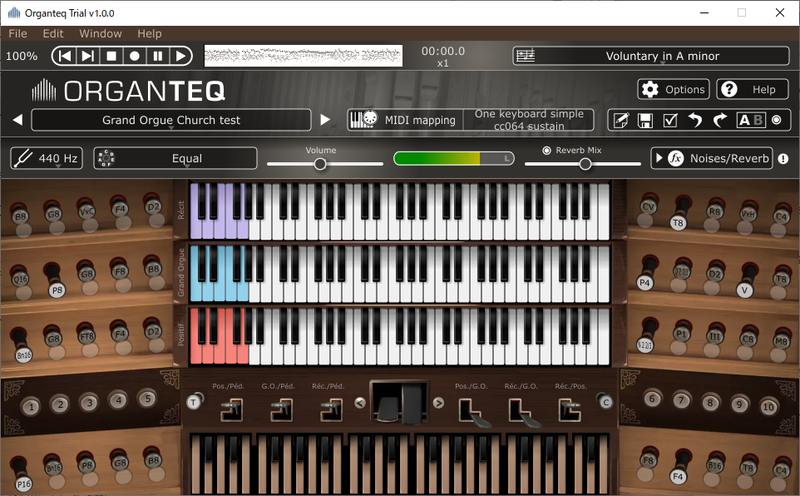
Task: Click the edit preset pencil icon
Action: click(x=621, y=120)
